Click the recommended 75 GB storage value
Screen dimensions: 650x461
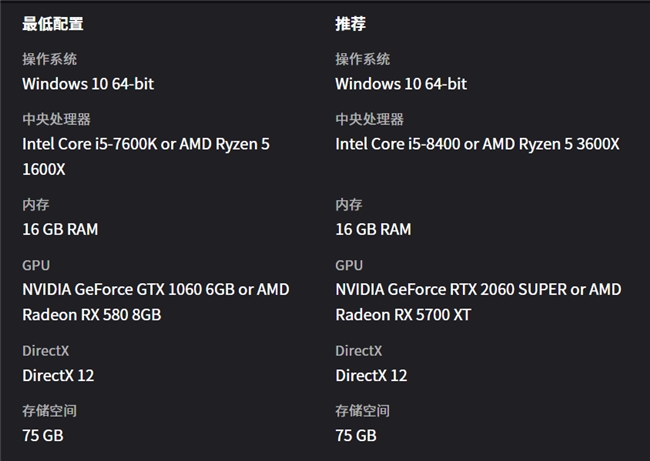(356, 436)
